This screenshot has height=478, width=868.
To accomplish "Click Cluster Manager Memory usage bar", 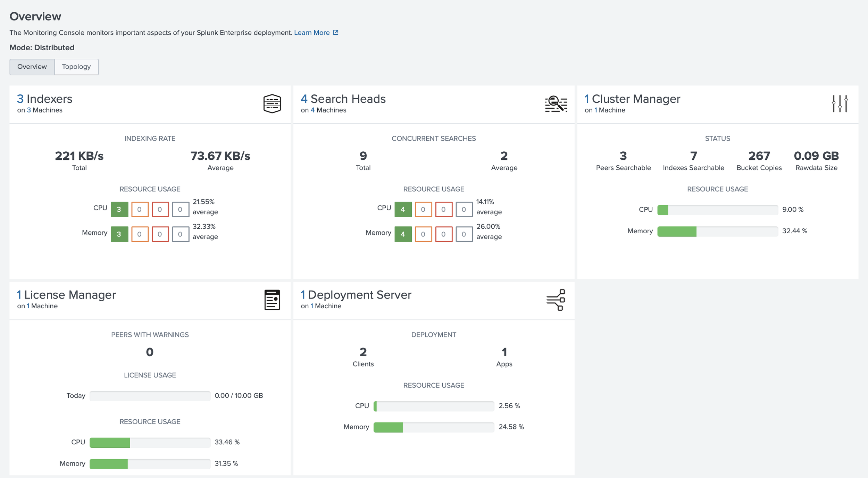I will [x=718, y=232].
